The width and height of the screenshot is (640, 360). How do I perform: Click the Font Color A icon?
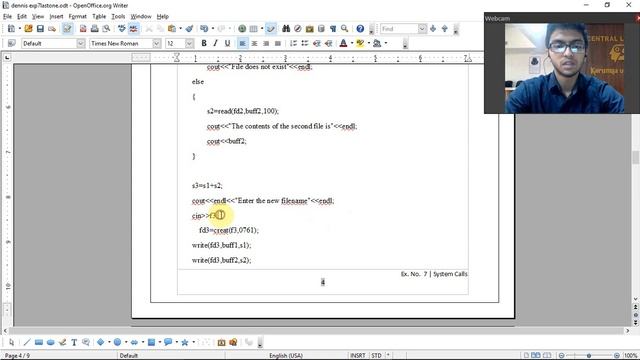pyautogui.click(x=343, y=43)
